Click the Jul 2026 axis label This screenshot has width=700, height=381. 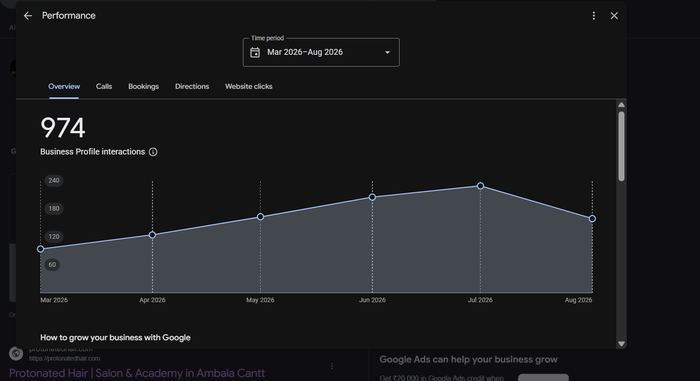coord(480,300)
